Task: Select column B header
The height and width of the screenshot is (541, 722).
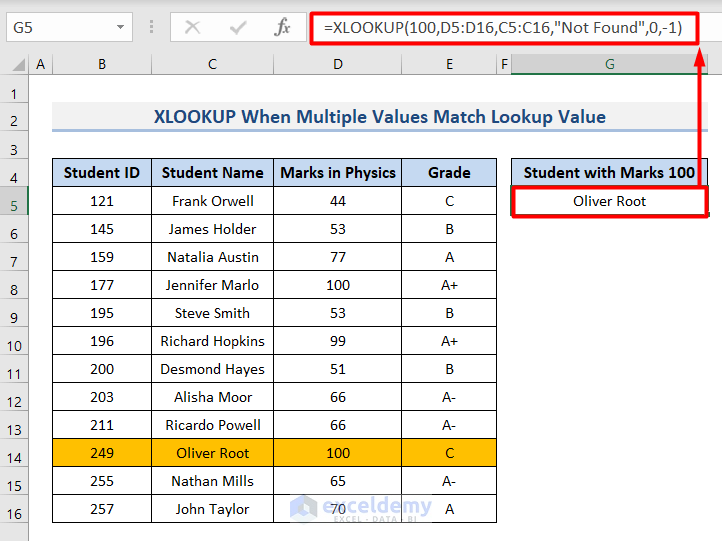Action: [x=102, y=65]
